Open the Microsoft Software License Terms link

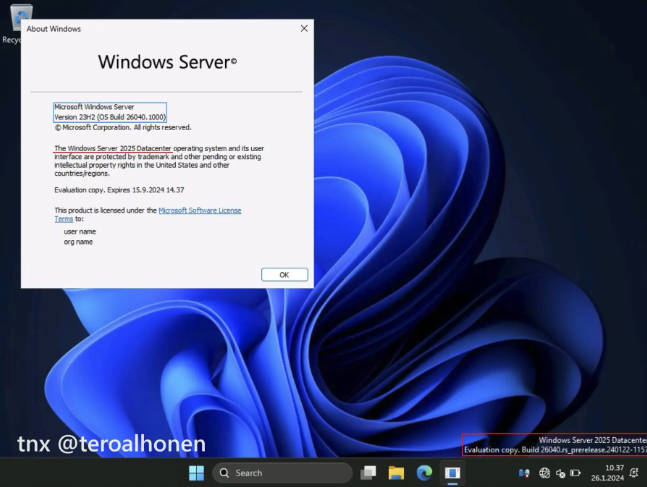(x=200, y=210)
